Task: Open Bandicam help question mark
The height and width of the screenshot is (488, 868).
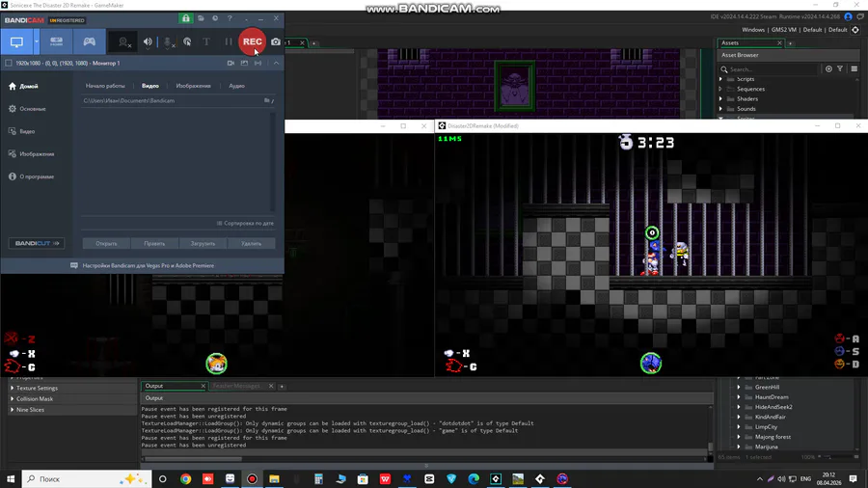Action: click(x=230, y=19)
